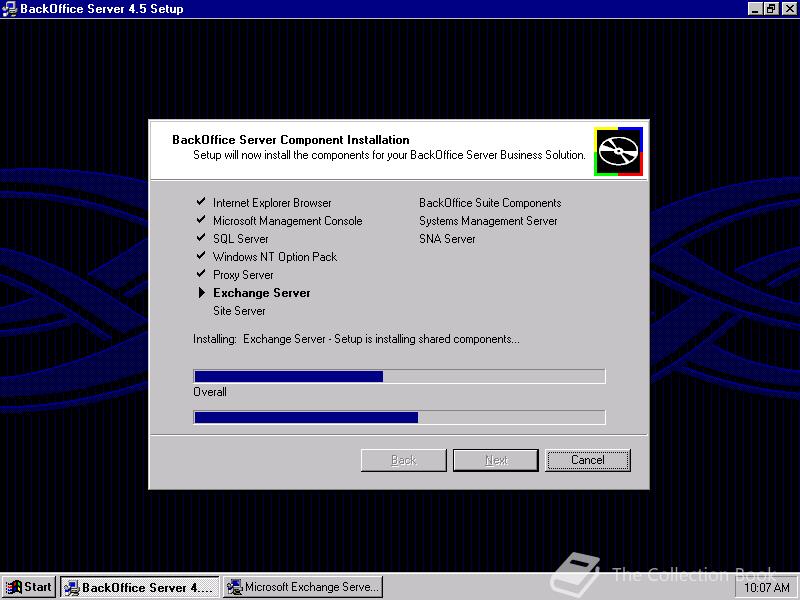800x600 pixels.
Task: Click the Installing status message text
Action: click(x=356, y=339)
